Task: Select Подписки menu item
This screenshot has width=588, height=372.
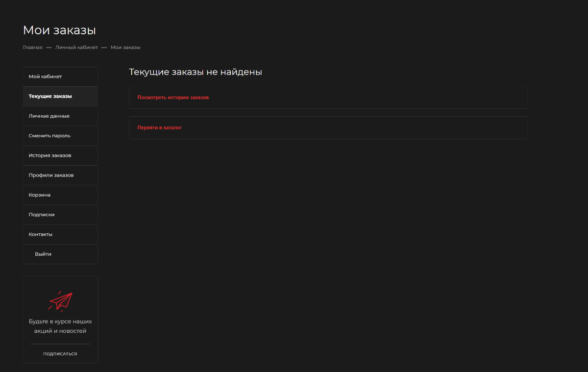Action: click(42, 215)
